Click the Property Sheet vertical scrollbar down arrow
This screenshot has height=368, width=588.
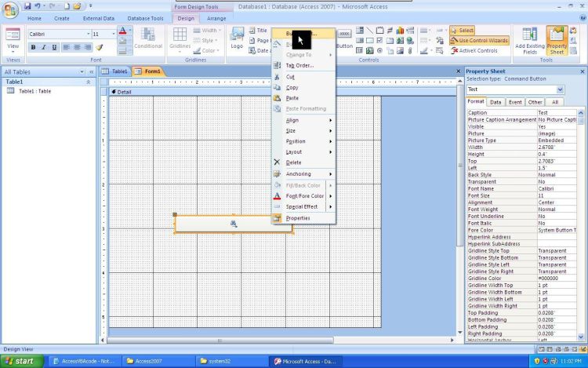pos(580,337)
